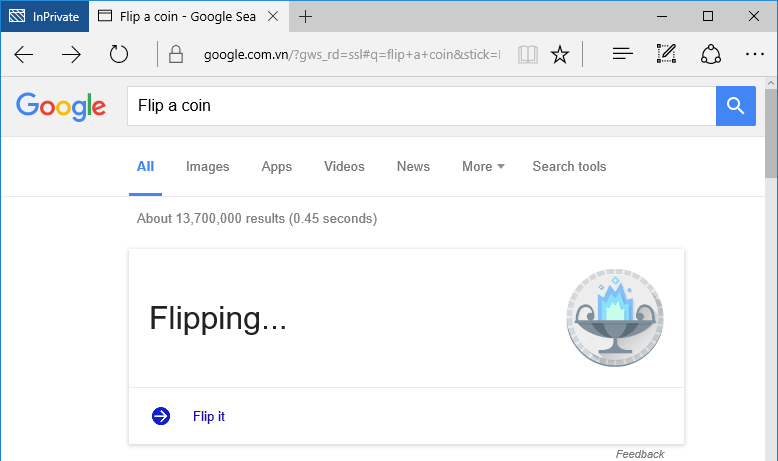Add page to favorites with star icon
The width and height of the screenshot is (778, 461).
560,54
